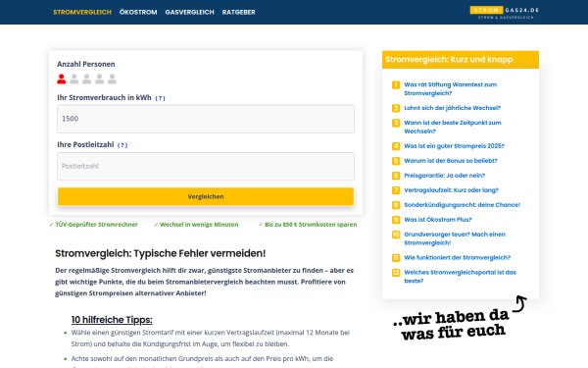Open 'Was rät Stiftung Warentest zum Stromvergleich?'
The image size is (588, 368).
(x=450, y=89)
